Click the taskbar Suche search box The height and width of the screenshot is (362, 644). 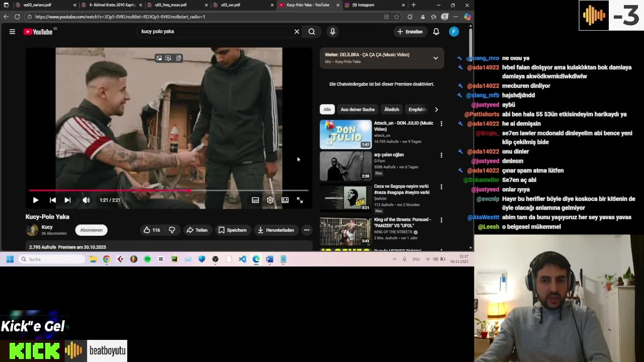click(52, 259)
